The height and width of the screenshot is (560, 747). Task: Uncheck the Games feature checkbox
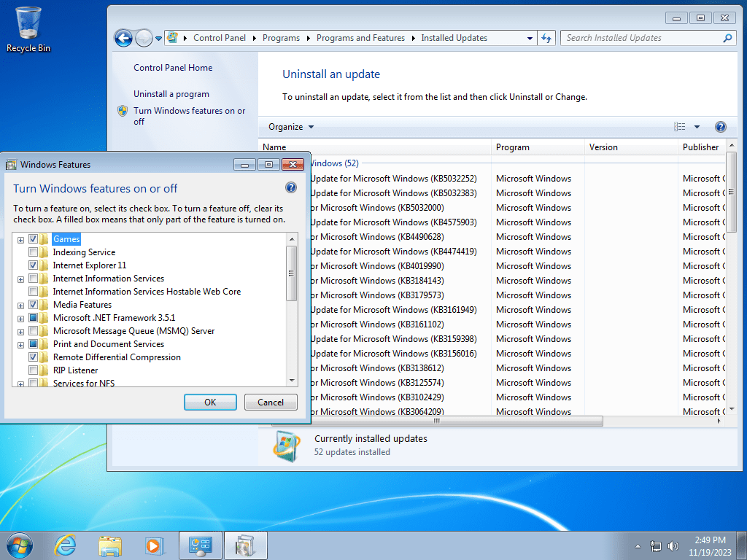(33, 239)
